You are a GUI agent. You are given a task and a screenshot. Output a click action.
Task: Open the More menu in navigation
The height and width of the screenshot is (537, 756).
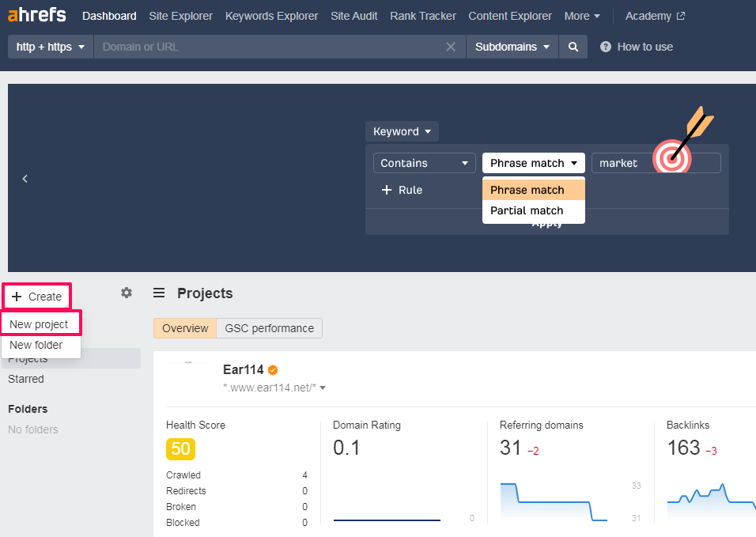pos(582,16)
